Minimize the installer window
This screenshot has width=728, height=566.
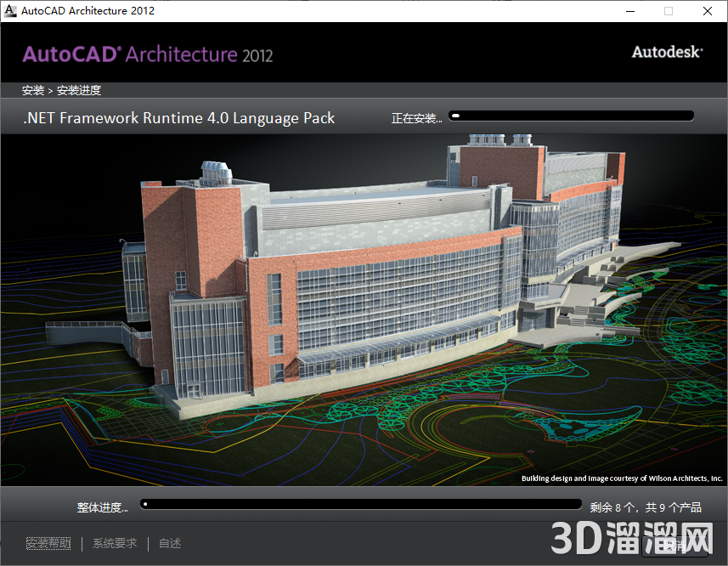[x=629, y=11]
